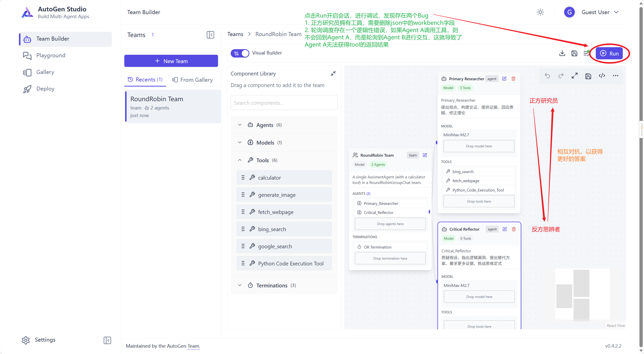Toggle the light/dark theme sun icon
Image resolution: width=644 pixels, height=354 pixels.
coord(540,12)
